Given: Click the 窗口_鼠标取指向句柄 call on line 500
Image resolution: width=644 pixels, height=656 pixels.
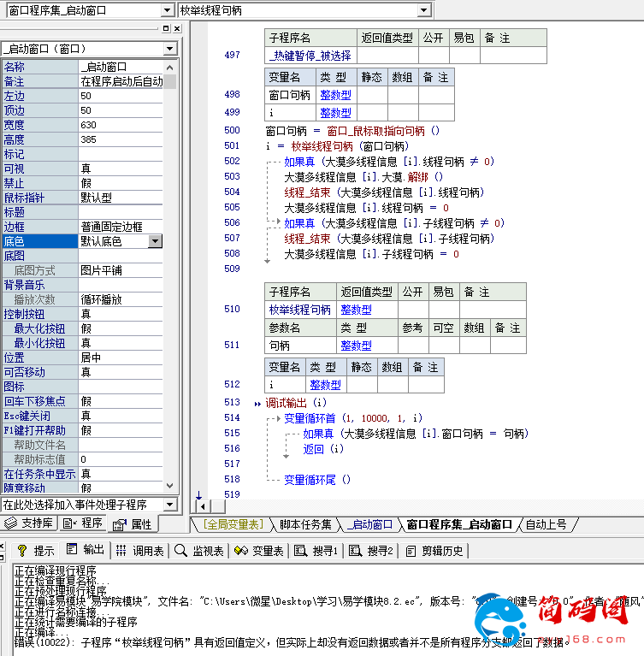Looking at the screenshot, I should tap(375, 131).
